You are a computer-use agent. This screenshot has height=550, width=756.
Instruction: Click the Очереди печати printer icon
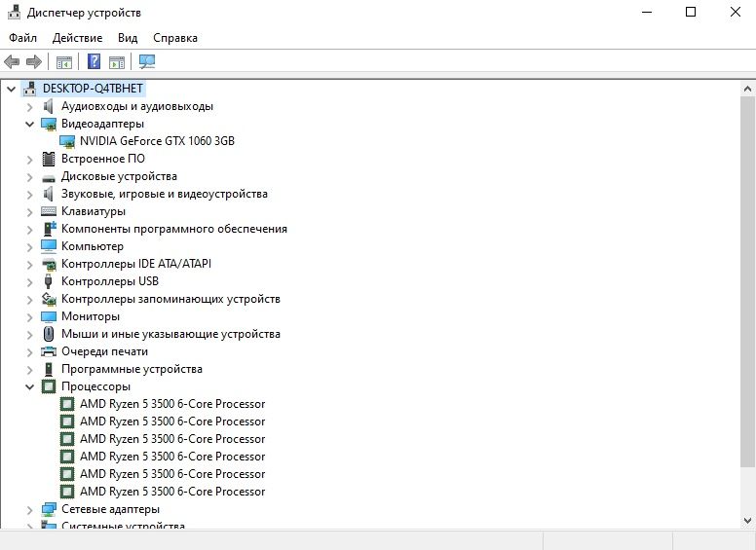49,351
